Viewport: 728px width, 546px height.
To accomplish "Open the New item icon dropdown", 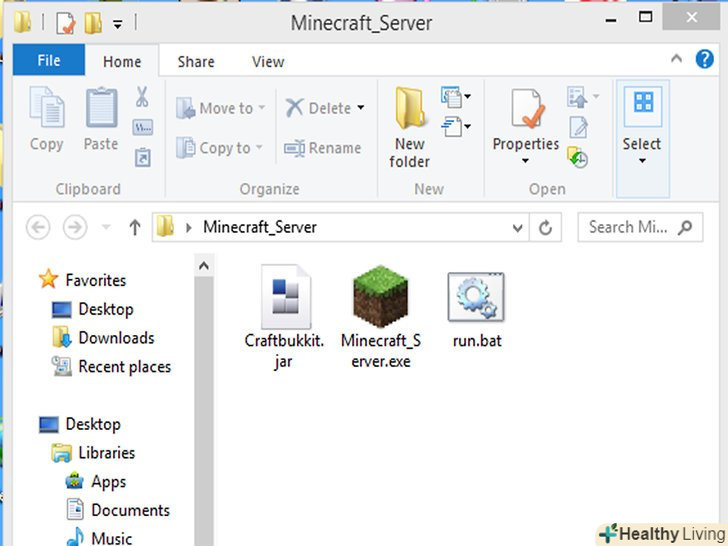I will (455, 97).
